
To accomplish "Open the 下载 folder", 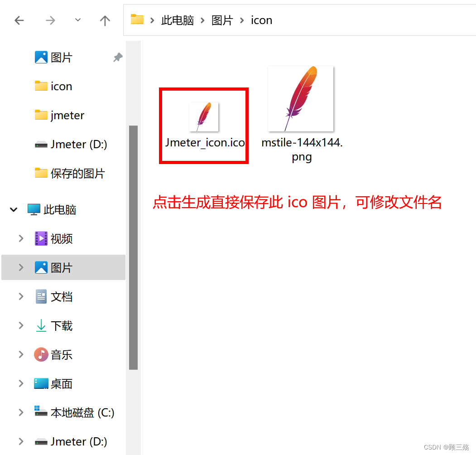I will click(53, 326).
